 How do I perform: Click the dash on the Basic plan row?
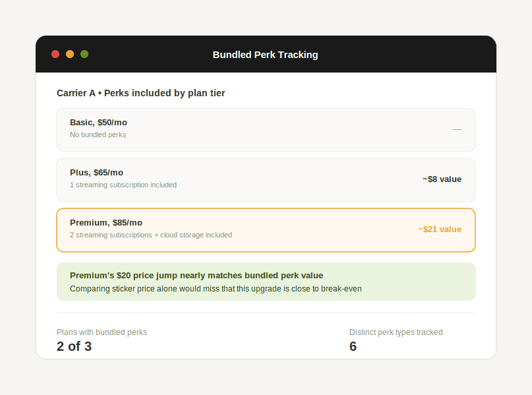point(457,129)
